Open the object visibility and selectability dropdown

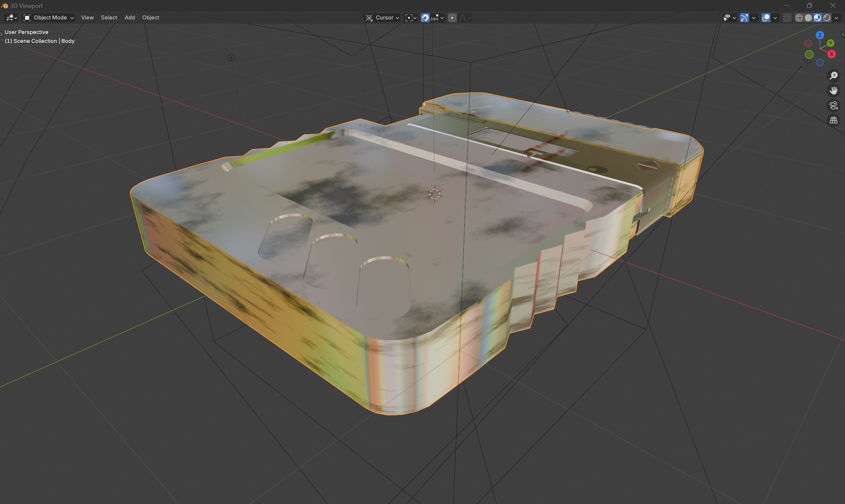(729, 18)
